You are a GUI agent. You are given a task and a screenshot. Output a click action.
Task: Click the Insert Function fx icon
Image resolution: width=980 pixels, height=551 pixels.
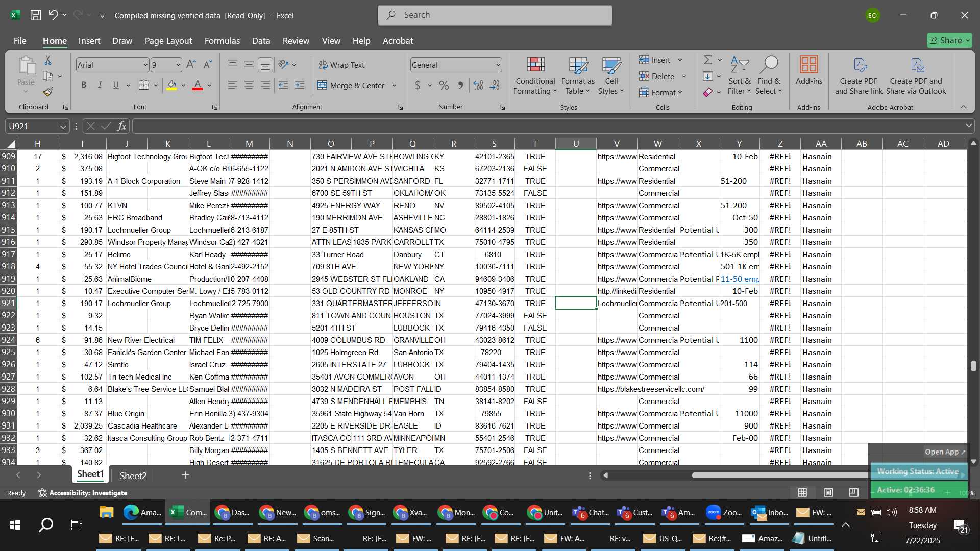pyautogui.click(x=121, y=126)
